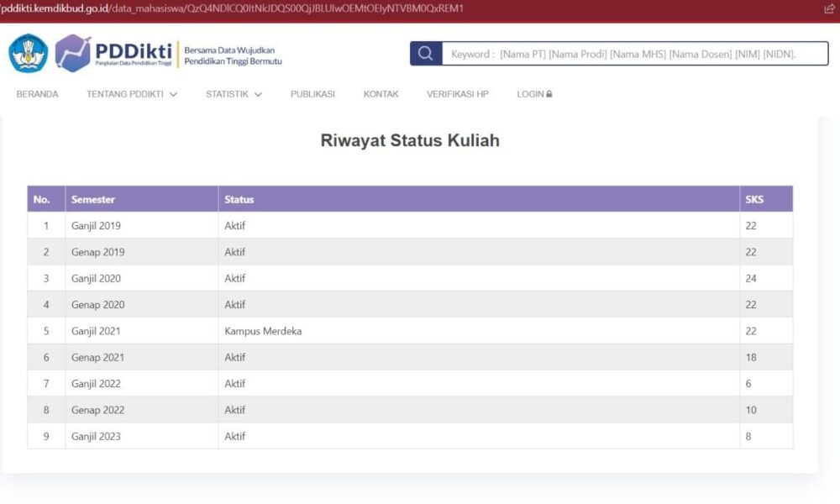Screen dimensions: 840x504
Task: Click the Semester column header
Action: point(93,199)
